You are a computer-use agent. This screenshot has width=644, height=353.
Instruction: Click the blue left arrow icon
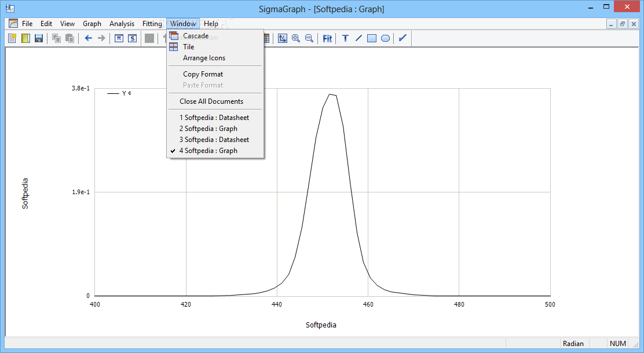point(88,38)
